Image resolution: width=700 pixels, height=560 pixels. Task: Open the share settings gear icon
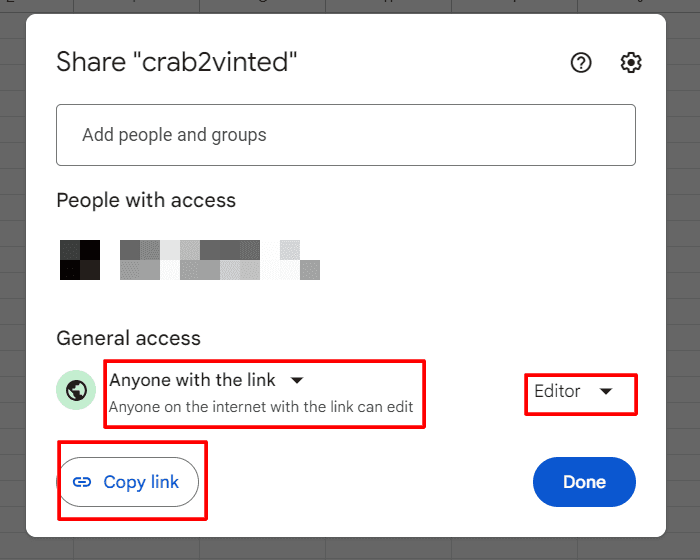tap(631, 63)
